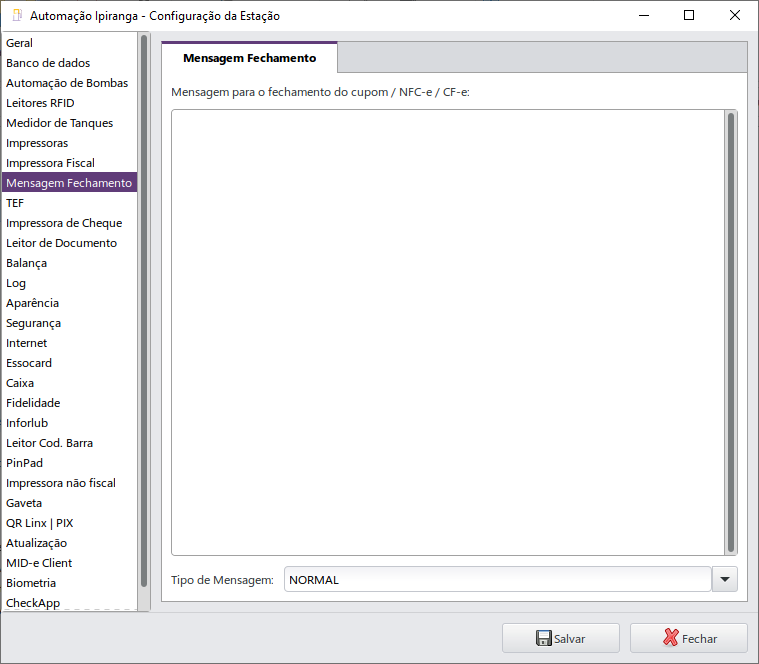Image resolution: width=759 pixels, height=664 pixels.
Task: Close the dialog with Fechar button
Action: coord(689,638)
